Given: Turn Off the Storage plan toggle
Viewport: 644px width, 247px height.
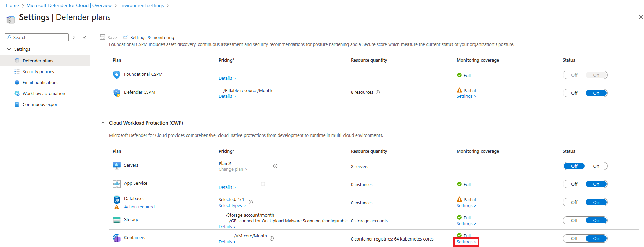Looking at the screenshot, I should pos(574,220).
